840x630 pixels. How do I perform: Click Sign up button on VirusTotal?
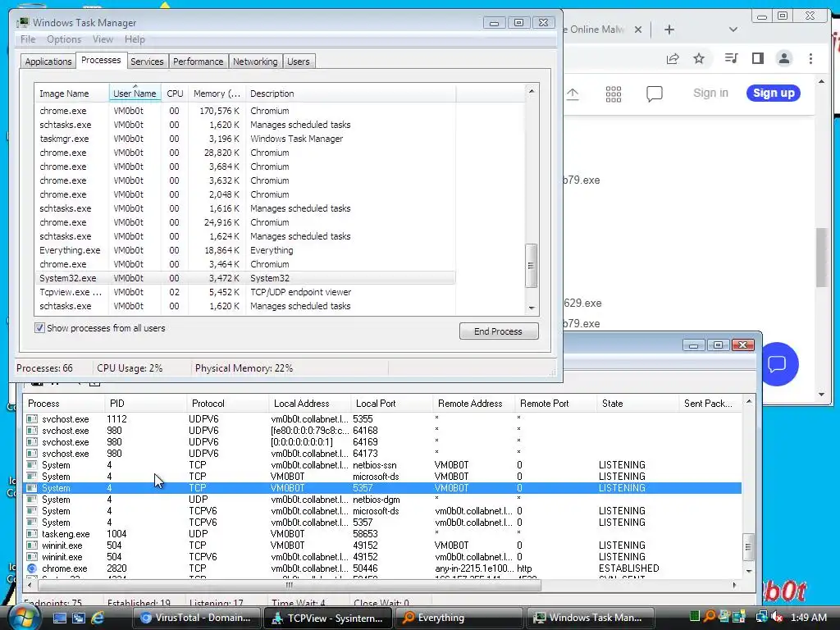774,93
